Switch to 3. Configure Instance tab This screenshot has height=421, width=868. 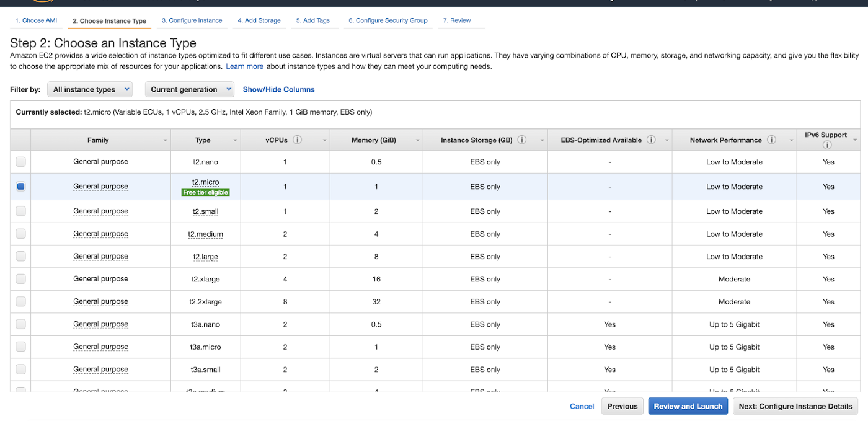[x=192, y=20]
